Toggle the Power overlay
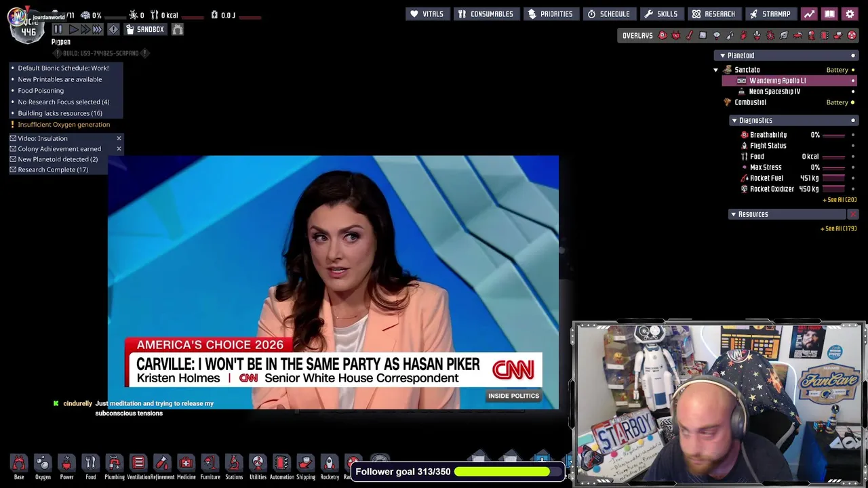 pyautogui.click(x=676, y=35)
